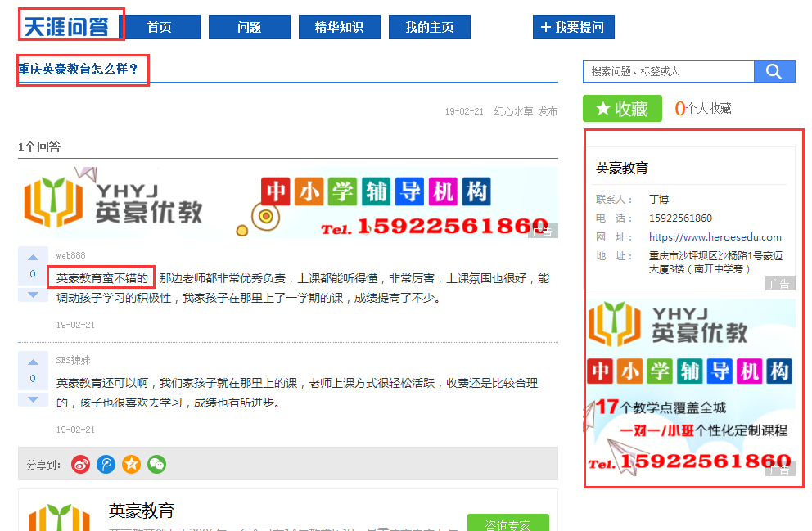Select contact name 丁博
Viewport: 812px width, 531px height.
coord(659,200)
